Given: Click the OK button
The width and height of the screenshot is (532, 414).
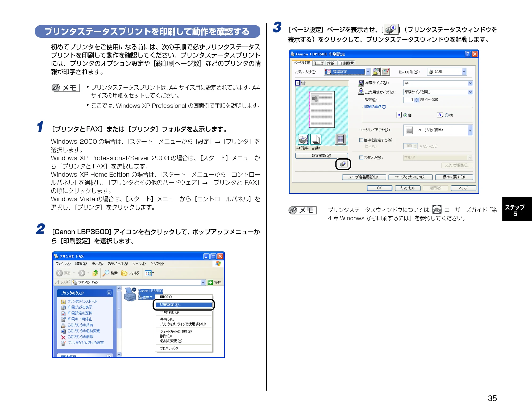Looking at the screenshot, I should 379,188.
